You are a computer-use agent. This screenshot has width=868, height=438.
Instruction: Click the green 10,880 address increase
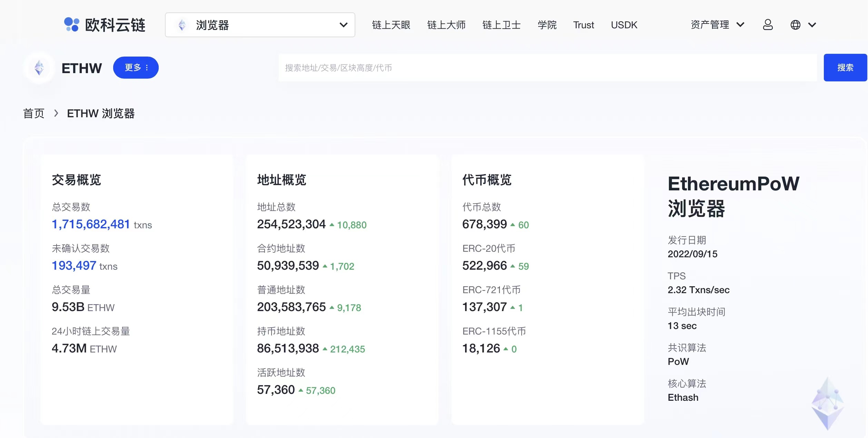352,225
